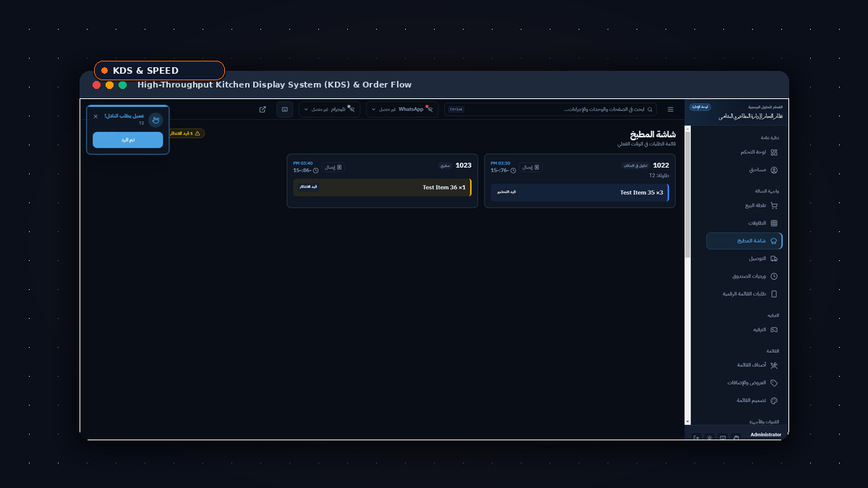The height and width of the screenshot is (488, 868).
Task: Select the tables grid icon
Action: pyautogui.click(x=774, y=223)
